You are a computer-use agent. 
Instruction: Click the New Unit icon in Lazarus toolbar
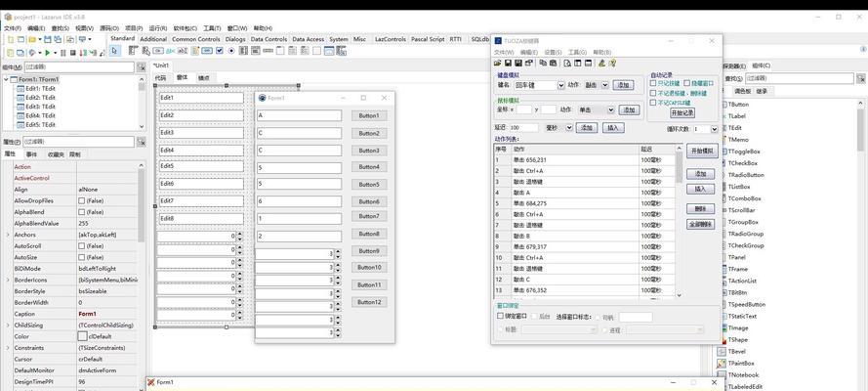(10, 39)
